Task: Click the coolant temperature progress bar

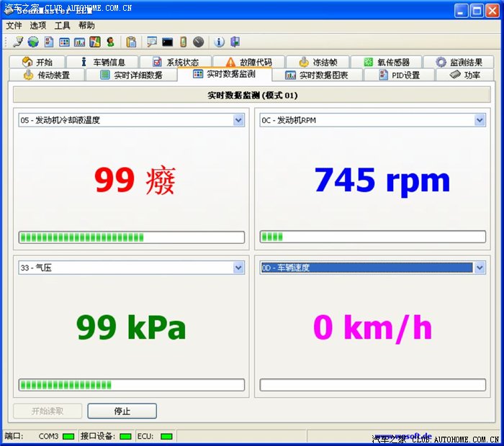Action: [131, 237]
